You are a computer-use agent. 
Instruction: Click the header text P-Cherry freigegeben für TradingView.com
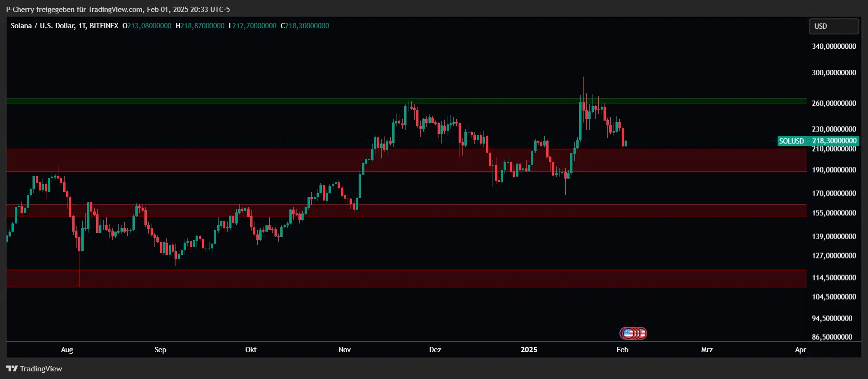[x=74, y=9]
